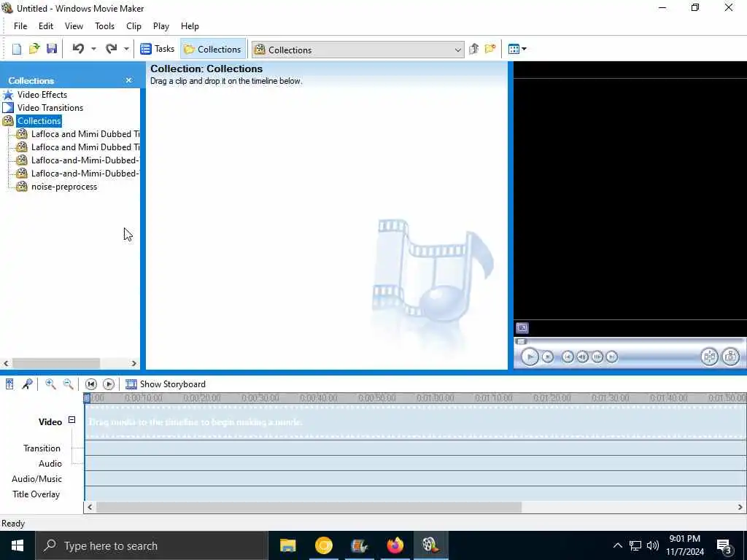The height and width of the screenshot is (560, 747).
Task: Switch to storyboard with Show Storyboard
Action: [166, 384]
